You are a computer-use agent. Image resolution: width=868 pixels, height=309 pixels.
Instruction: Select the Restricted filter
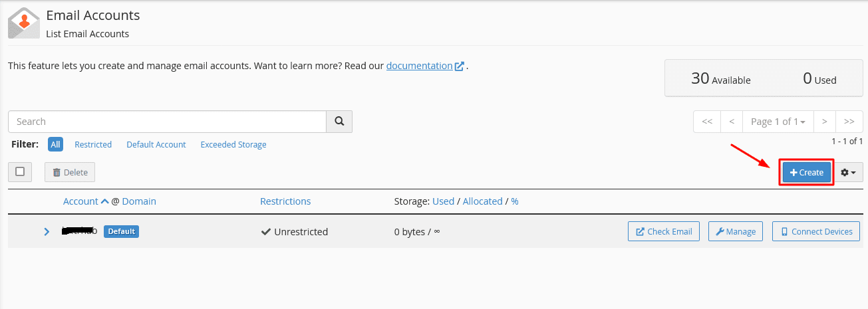pyautogui.click(x=93, y=144)
